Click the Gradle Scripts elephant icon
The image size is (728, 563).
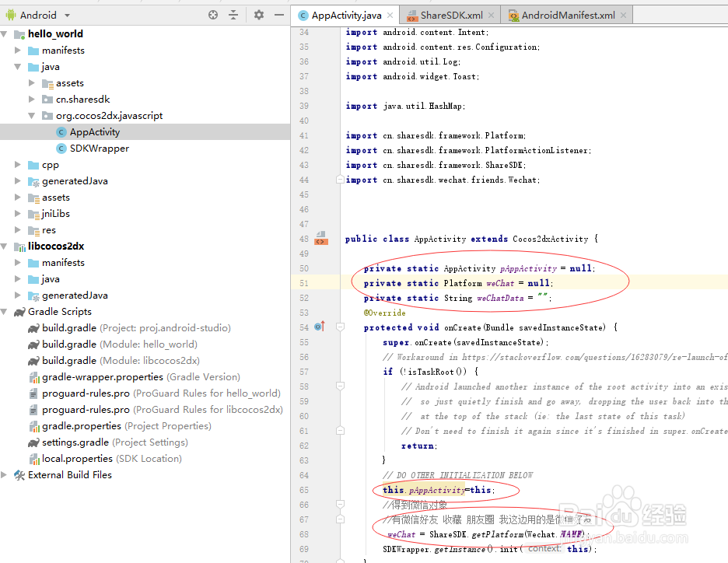coord(19,312)
